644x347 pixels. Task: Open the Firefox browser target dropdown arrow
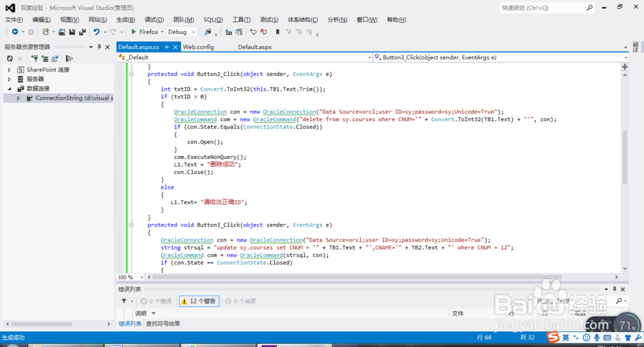pos(162,32)
